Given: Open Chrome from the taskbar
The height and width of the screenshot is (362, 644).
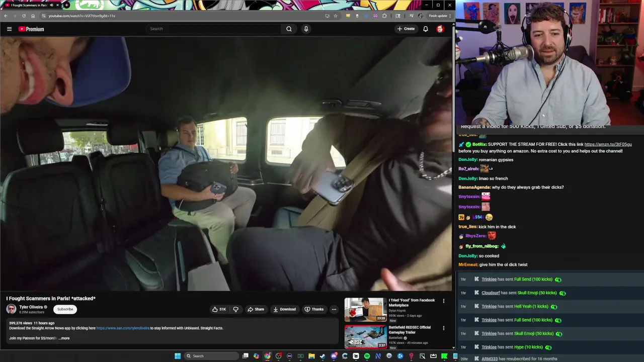Looking at the screenshot, I should click(x=267, y=356).
